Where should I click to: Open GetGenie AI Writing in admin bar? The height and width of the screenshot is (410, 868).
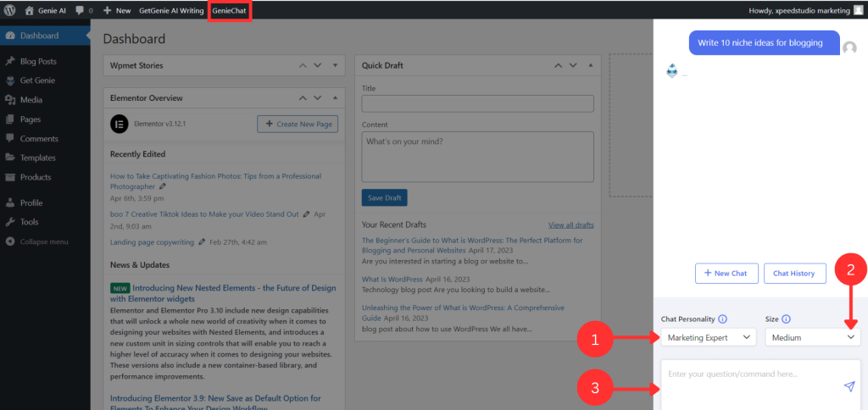pos(171,10)
